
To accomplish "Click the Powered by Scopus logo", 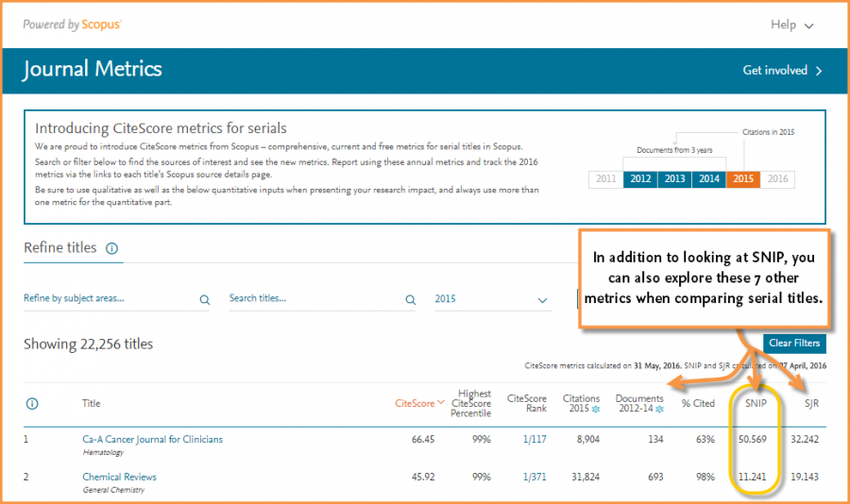I will [73, 25].
